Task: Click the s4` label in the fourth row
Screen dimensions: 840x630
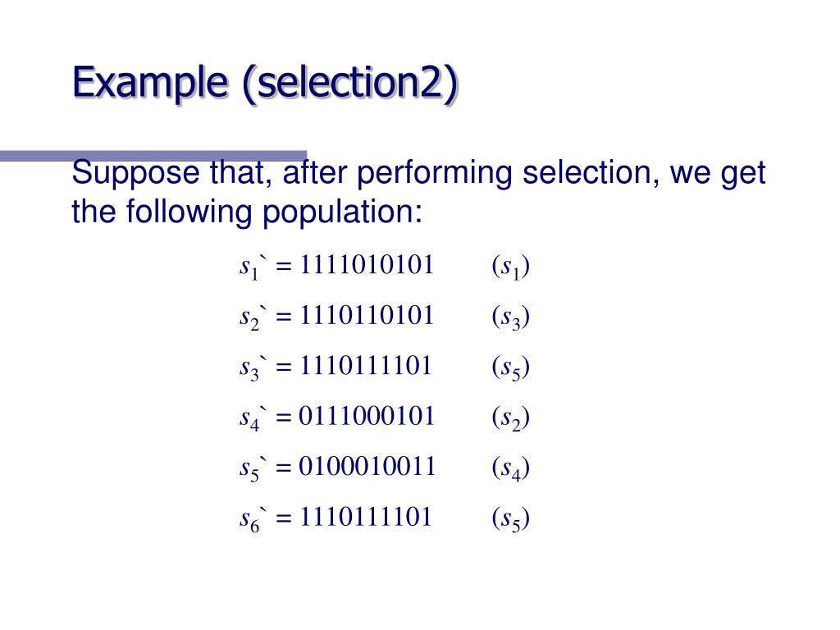Action: click(253, 418)
